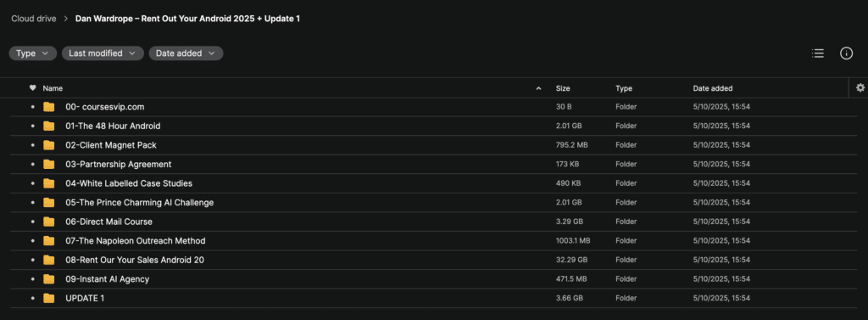Screen dimensions: 868x320
Task: Open the Type filter dropdown
Action: [33, 53]
